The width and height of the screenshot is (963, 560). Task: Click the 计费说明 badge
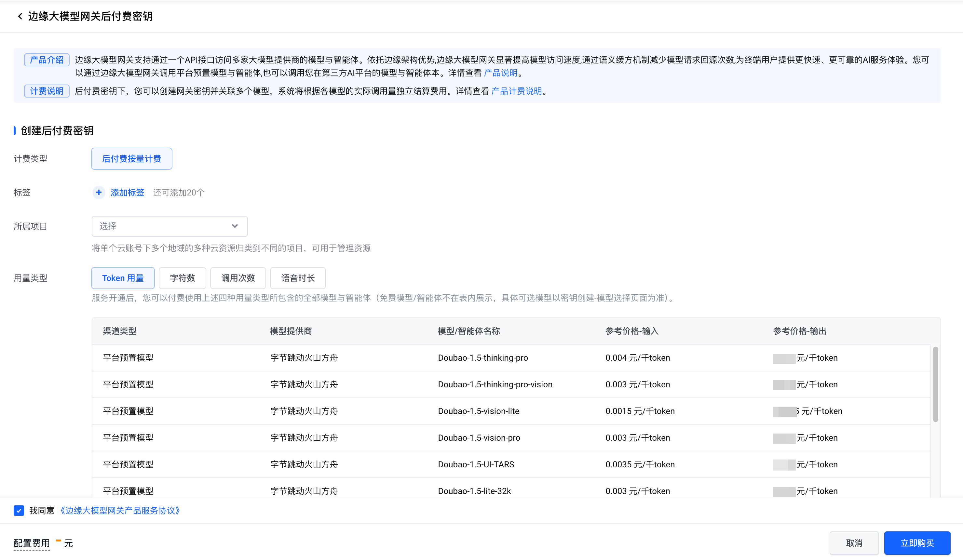coord(47,91)
